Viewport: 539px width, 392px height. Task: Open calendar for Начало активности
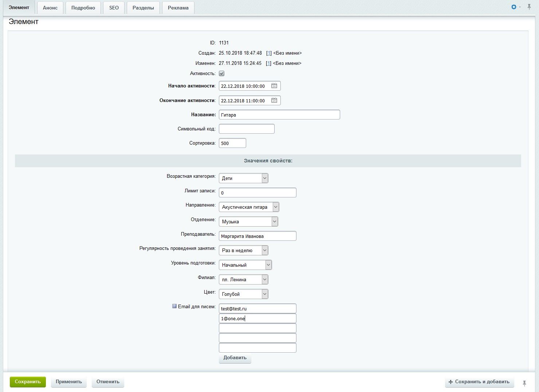274,86
